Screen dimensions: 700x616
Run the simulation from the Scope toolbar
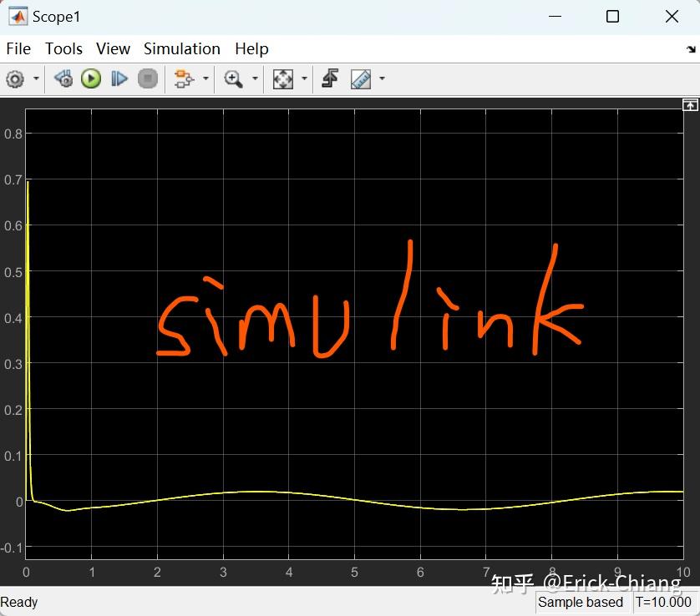[91, 78]
